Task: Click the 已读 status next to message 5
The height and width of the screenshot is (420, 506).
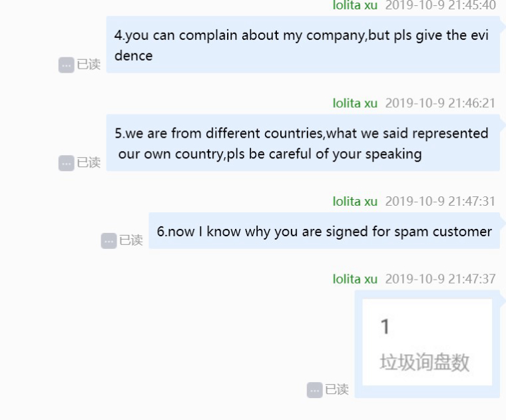Action: click(89, 162)
